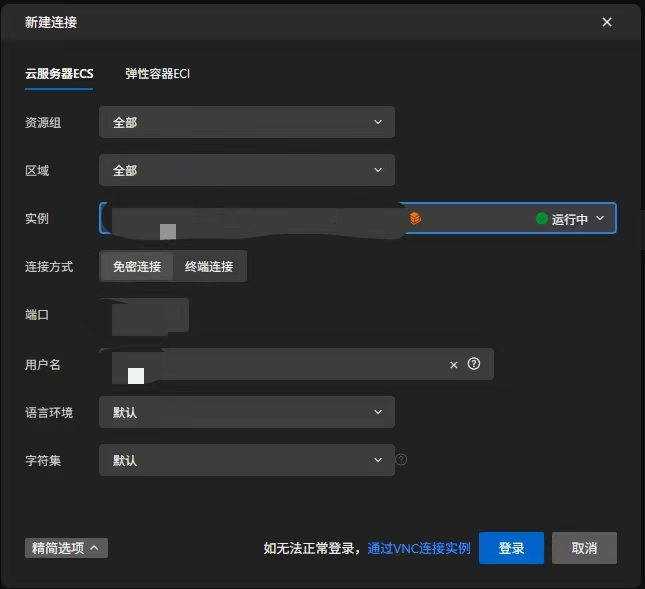Collapse the 精简选项 expander
645x589 pixels.
66,548
